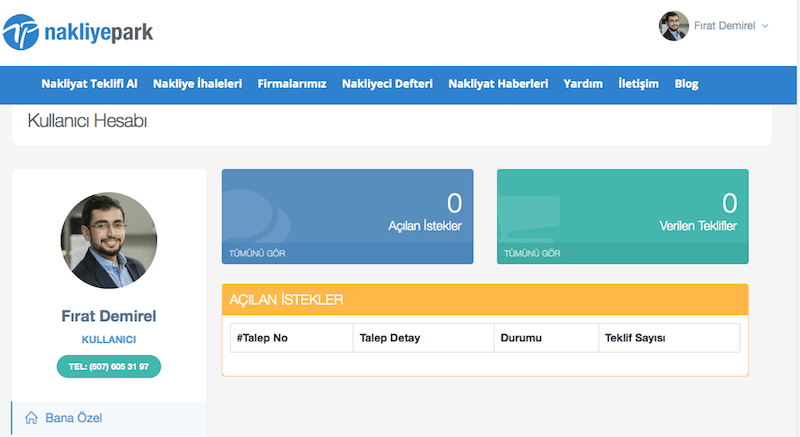Click Tümünü Gör under Verilen Teklifler

[x=531, y=253]
